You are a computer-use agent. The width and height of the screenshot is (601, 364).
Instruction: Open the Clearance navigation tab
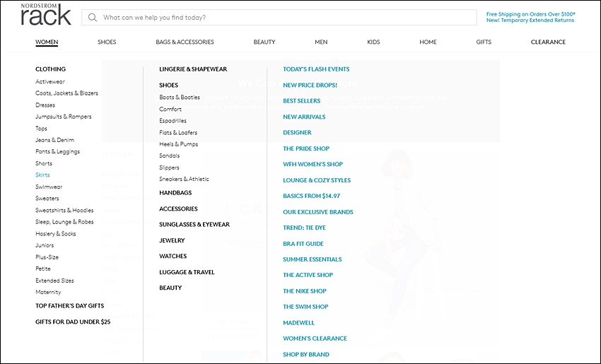[x=548, y=42]
